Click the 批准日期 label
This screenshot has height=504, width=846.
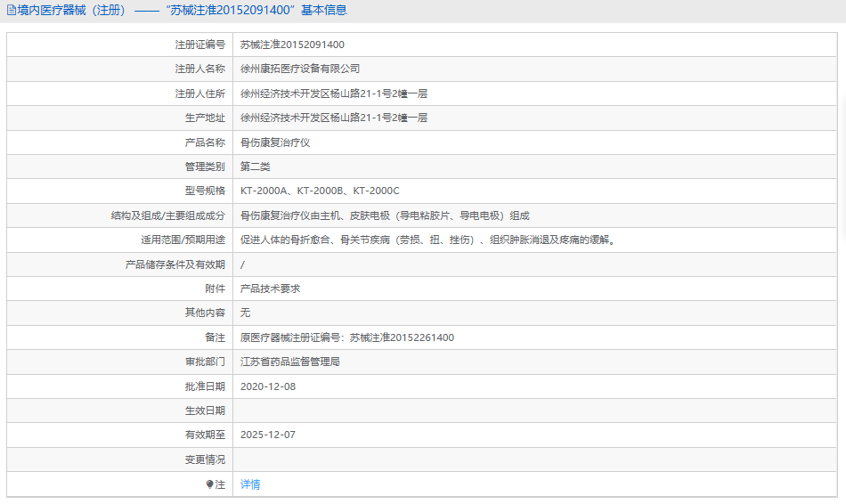tap(205, 386)
